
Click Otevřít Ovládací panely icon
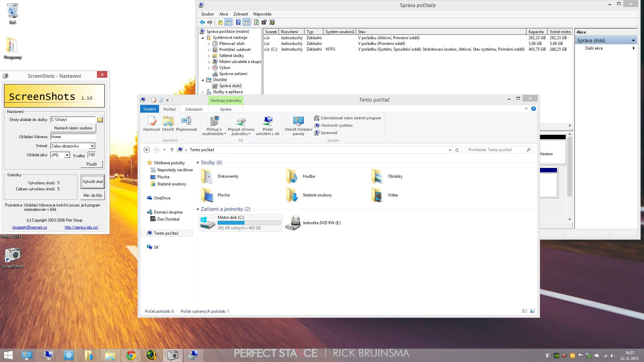click(298, 121)
